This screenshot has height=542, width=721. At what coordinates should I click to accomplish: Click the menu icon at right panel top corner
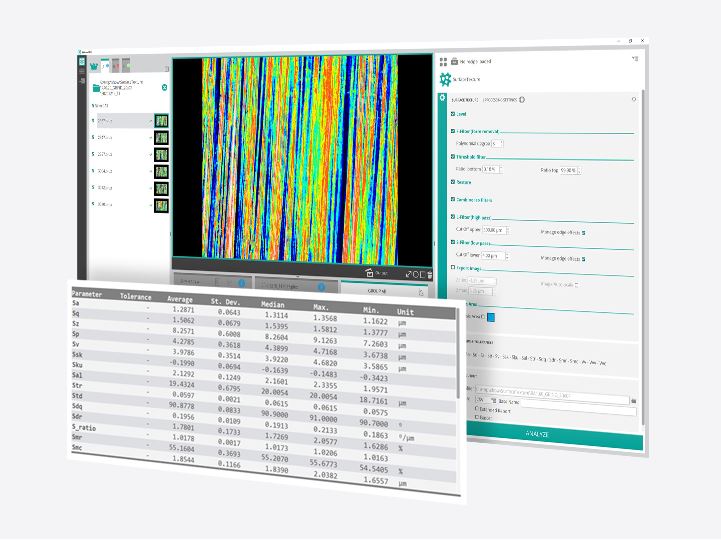(x=635, y=59)
